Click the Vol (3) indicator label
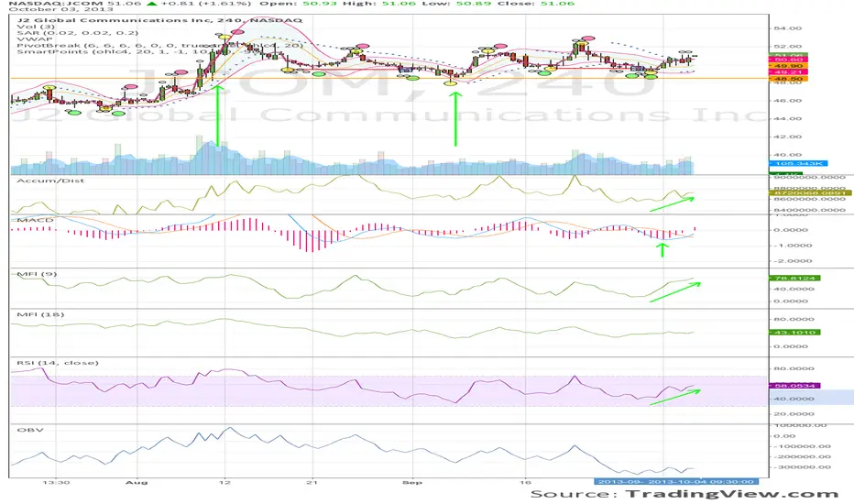 pos(35,27)
